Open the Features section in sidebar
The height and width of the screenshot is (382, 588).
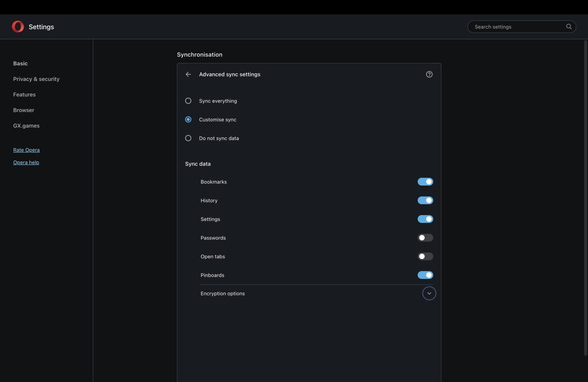[24, 95]
